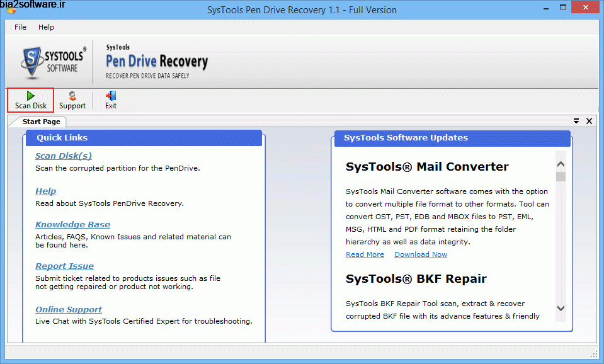Click the bia2software.ir logo
The image size is (604, 364).
[x=33, y=4]
